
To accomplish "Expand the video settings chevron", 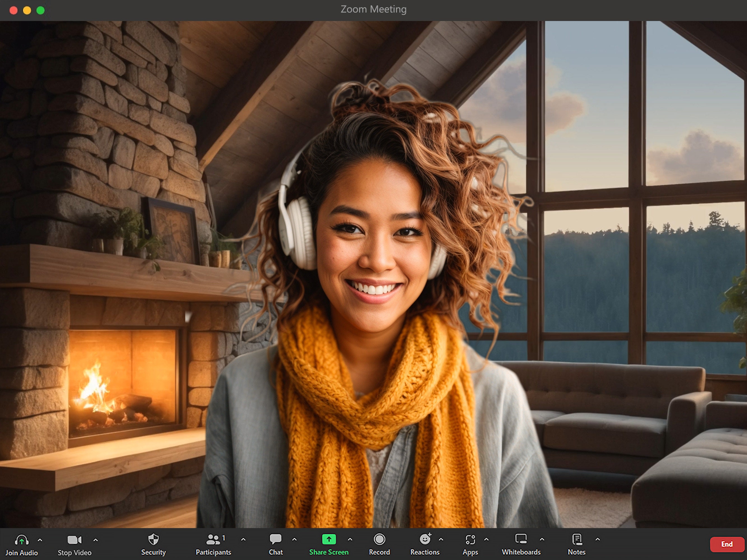I will (96, 540).
